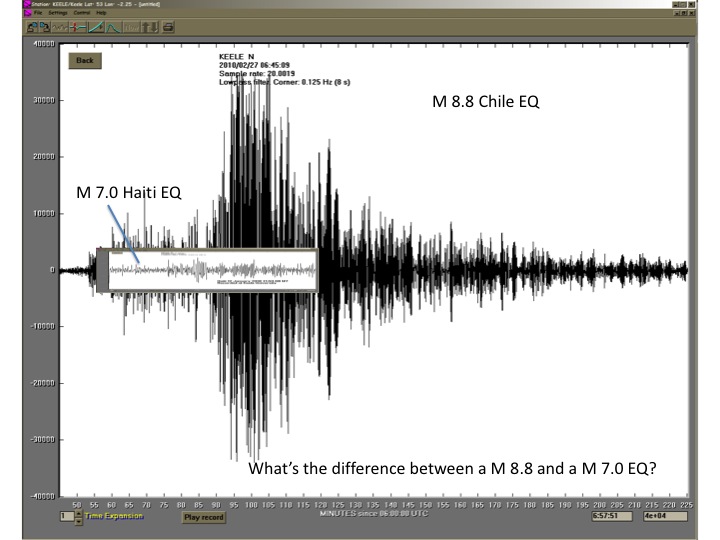Image resolution: width=720 pixels, height=540 pixels.
Task: Click the 'KEELE N' station header text
Action: click(x=236, y=56)
